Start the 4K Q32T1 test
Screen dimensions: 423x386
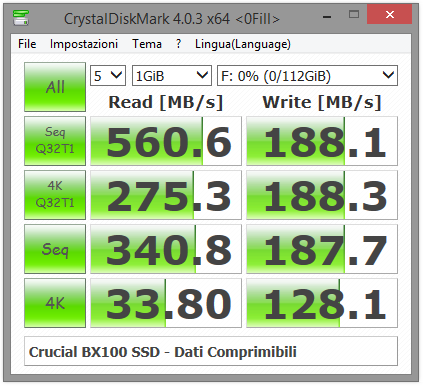(55, 195)
